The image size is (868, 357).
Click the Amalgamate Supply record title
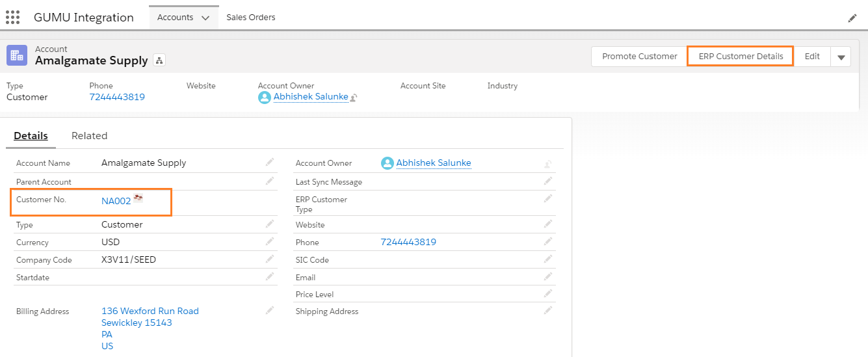92,60
